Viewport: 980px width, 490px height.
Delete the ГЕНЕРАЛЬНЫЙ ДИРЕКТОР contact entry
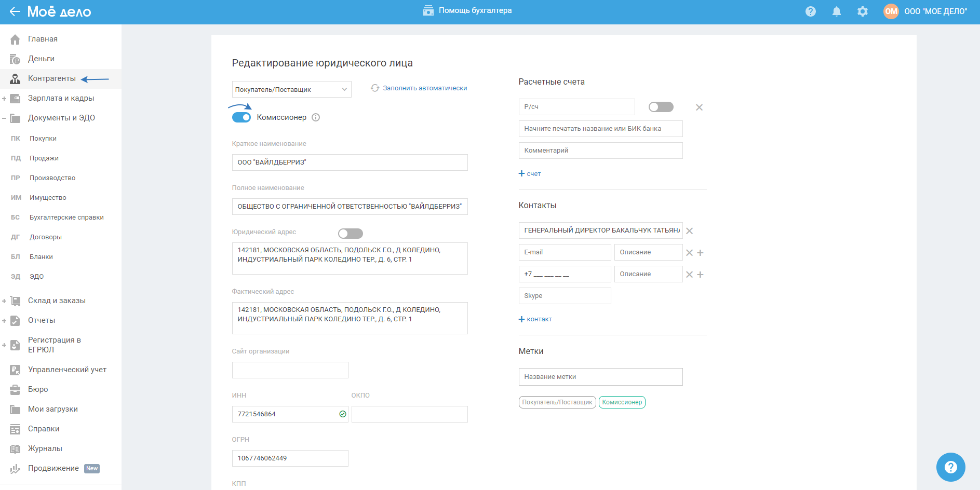tap(690, 231)
